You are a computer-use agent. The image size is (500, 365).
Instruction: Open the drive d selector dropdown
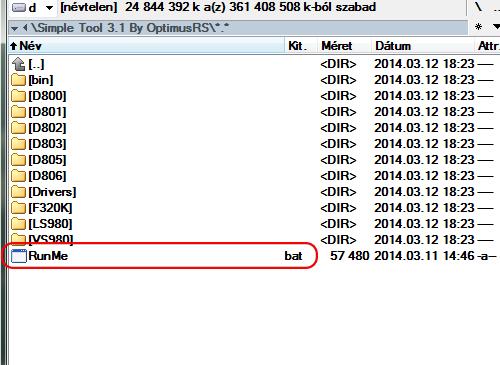[x=49, y=8]
